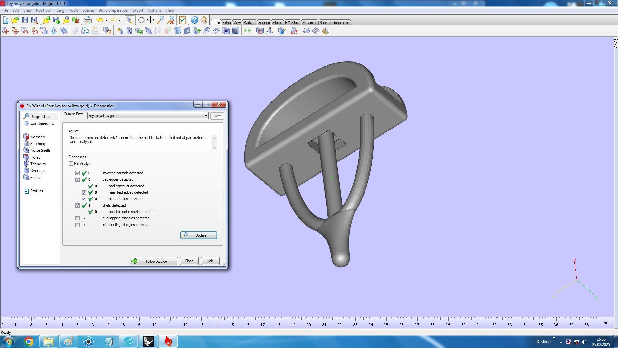This screenshot has width=644, height=348.
Task: Enable overlapping triangles detection checkbox
Action: 78,218
